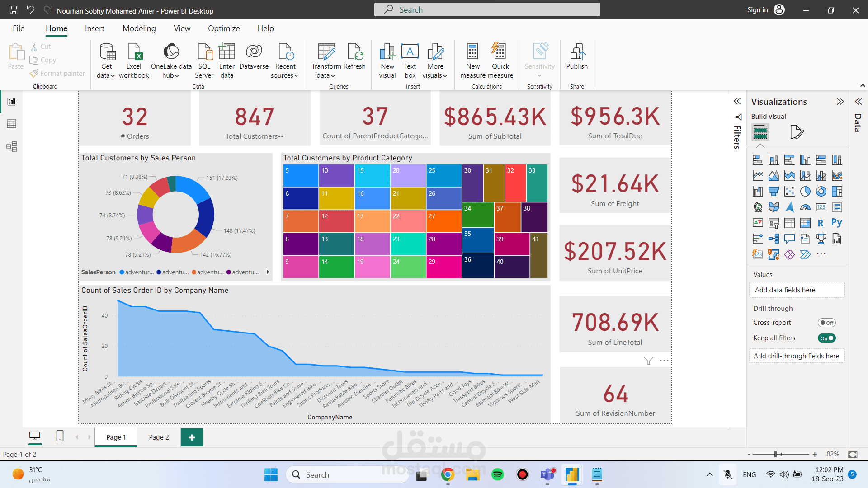Switch to the Modeling ribbon tab

point(139,28)
